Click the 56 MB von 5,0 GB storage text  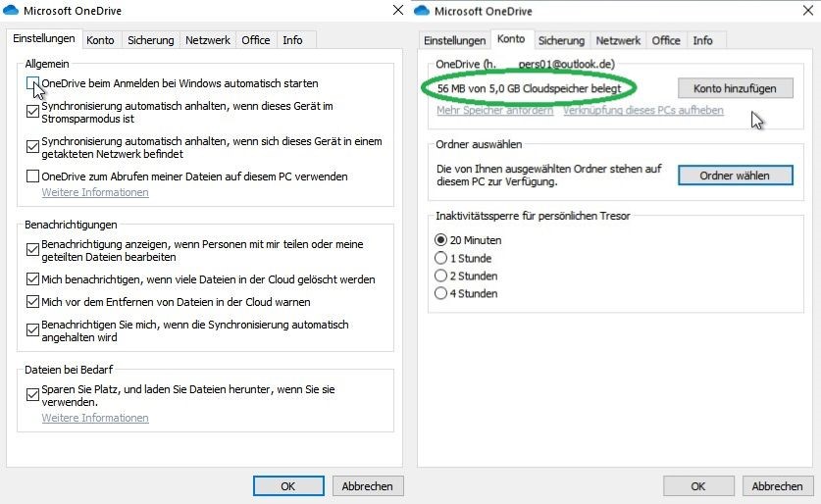pos(529,88)
